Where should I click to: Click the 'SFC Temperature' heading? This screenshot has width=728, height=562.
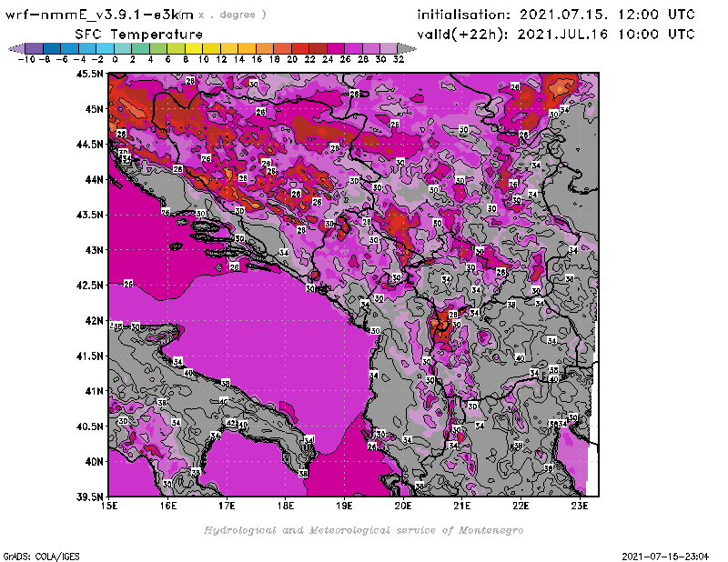point(139,35)
